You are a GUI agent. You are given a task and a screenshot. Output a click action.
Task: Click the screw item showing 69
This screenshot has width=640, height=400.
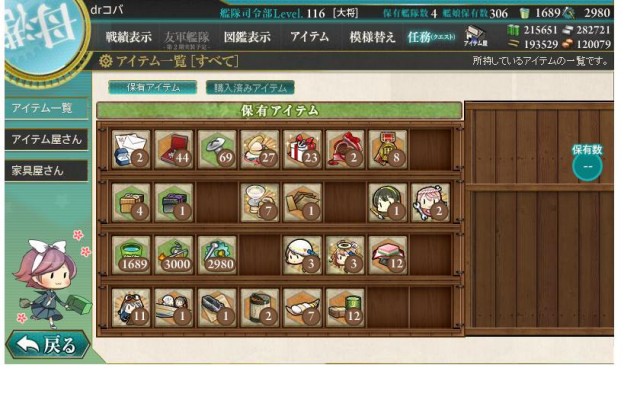click(x=217, y=149)
